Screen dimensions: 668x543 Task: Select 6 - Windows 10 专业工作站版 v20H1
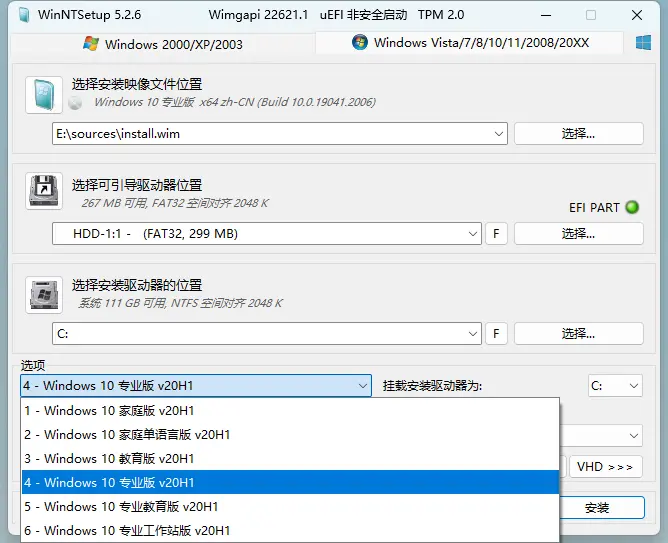click(290, 530)
